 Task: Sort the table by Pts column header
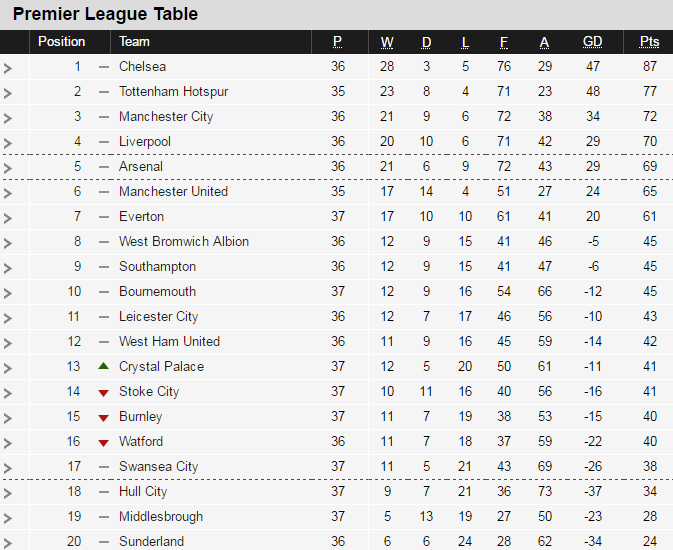coord(649,41)
